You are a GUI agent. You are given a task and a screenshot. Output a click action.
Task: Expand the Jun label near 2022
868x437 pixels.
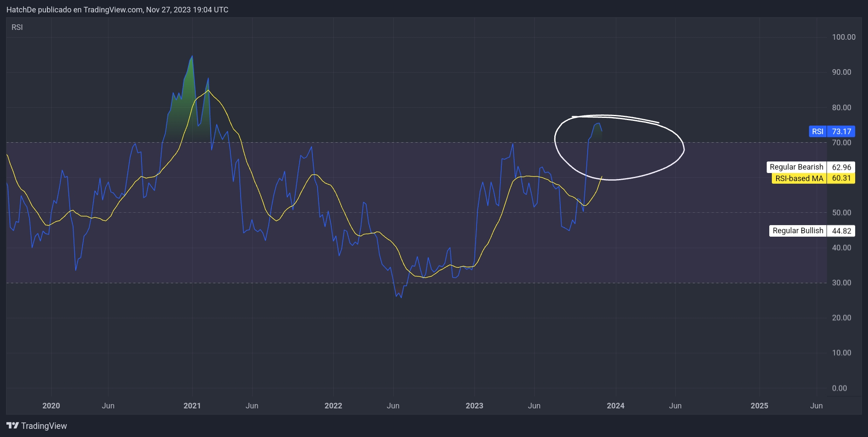tap(393, 406)
